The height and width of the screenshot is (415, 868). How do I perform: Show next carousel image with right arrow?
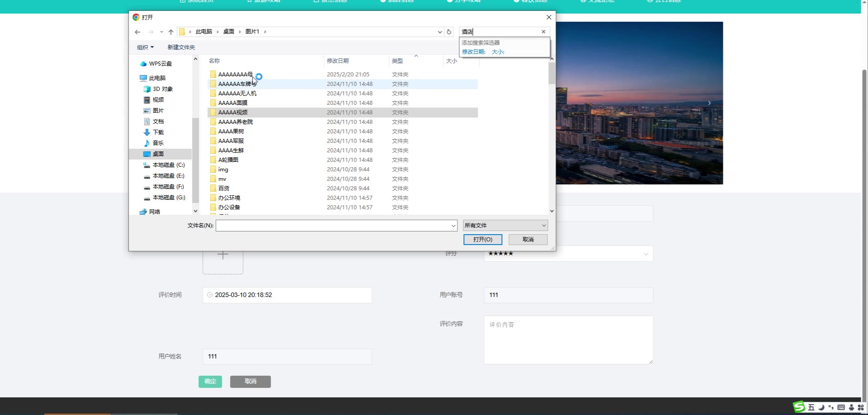tap(709, 103)
